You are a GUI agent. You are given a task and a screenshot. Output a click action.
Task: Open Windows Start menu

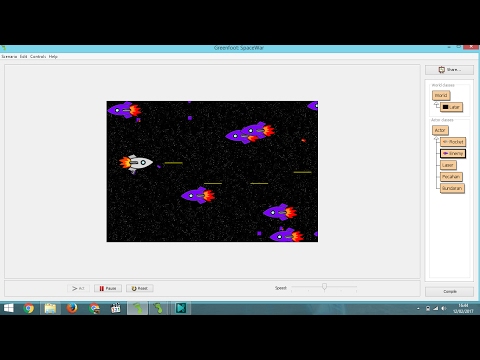(x=9, y=308)
